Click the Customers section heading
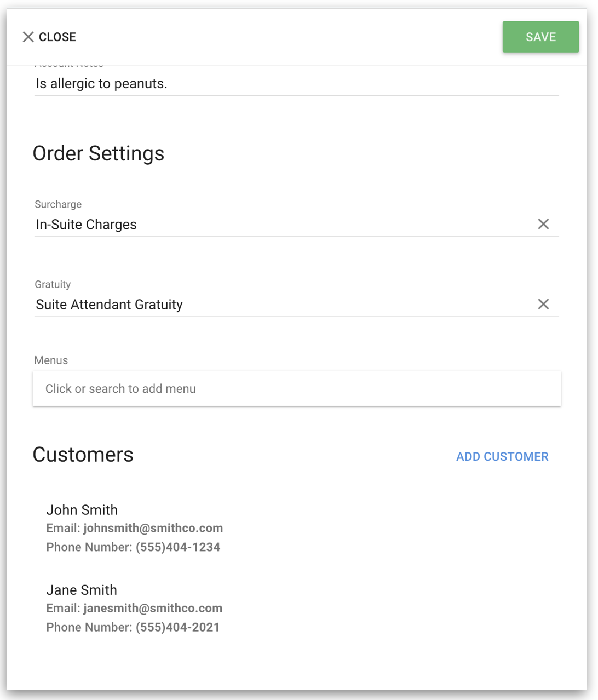The image size is (598, 700). (x=83, y=455)
